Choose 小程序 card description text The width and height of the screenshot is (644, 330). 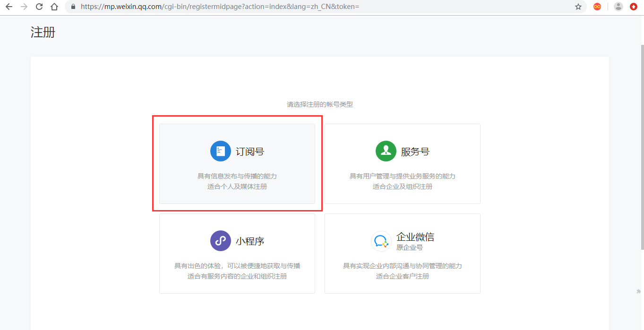[x=237, y=271]
